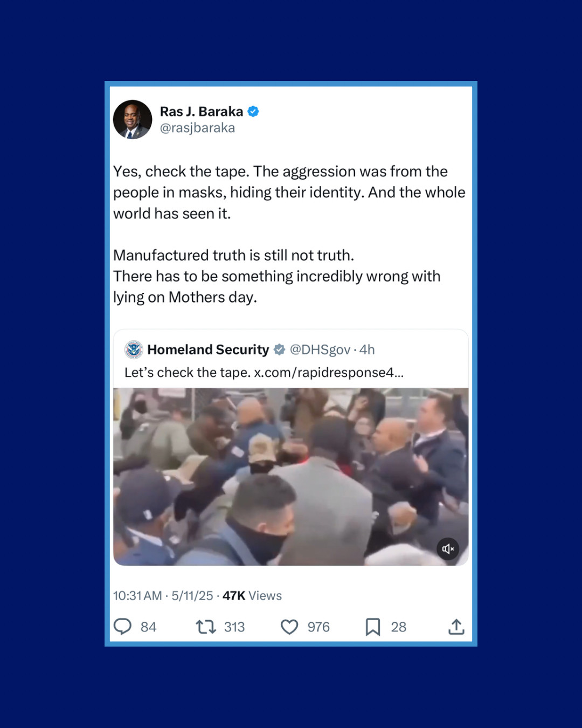This screenshot has height=728, width=582.
Task: Share the post via the upload arrow icon
Action: tap(456, 627)
